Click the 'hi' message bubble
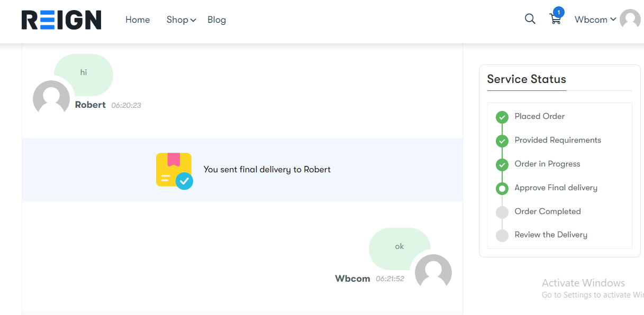Screen dimensions: 644x315 click(84, 72)
